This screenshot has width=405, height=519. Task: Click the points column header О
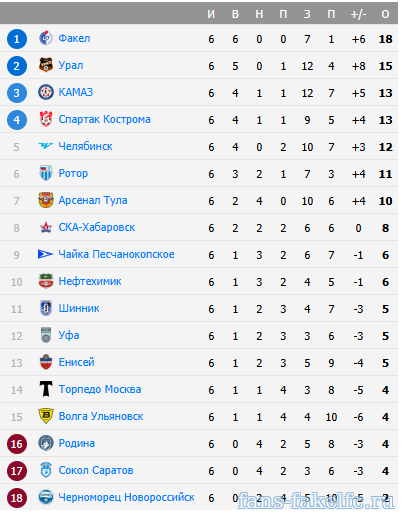[385, 14]
